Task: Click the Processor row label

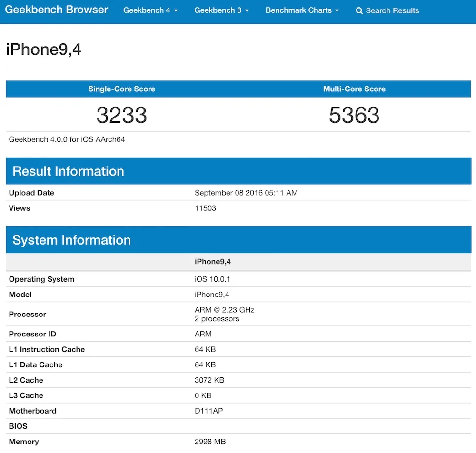Action: click(28, 315)
